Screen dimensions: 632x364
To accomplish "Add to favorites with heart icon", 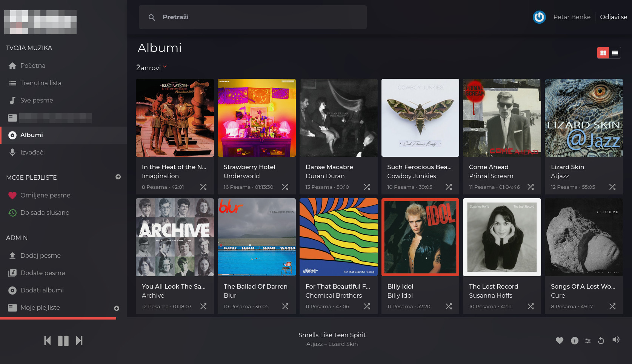I will point(560,341).
